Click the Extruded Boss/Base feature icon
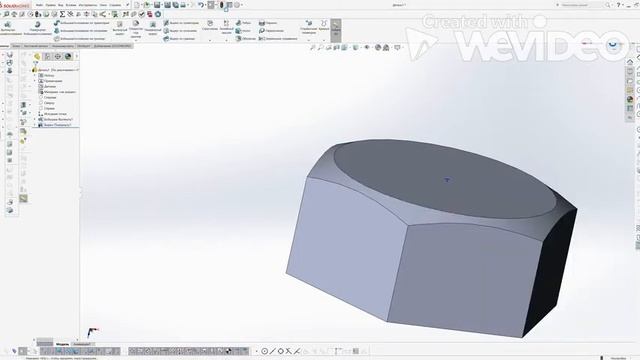Image resolution: width=640 pixels, height=360 pixels. [8, 24]
